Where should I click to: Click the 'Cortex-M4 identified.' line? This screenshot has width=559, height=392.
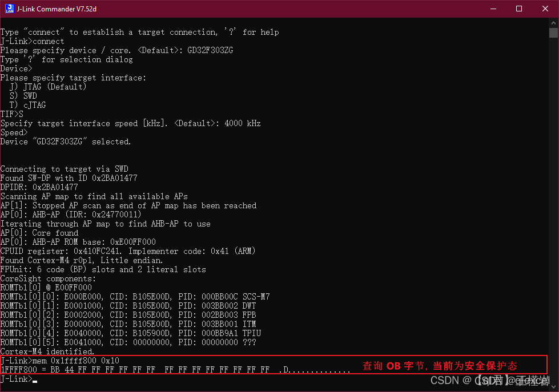pyautogui.click(x=47, y=351)
